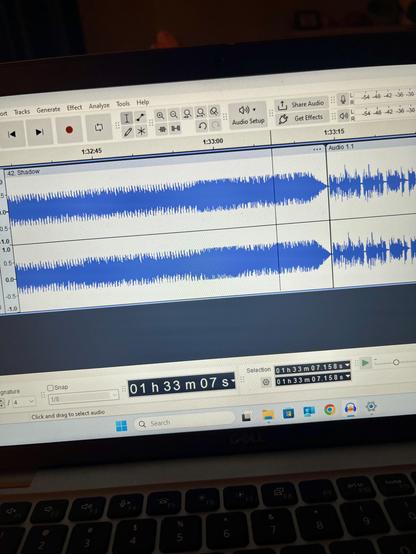The width and height of the screenshot is (416, 554).
Task: Click the green Play-at-speed button
Action: click(365, 363)
